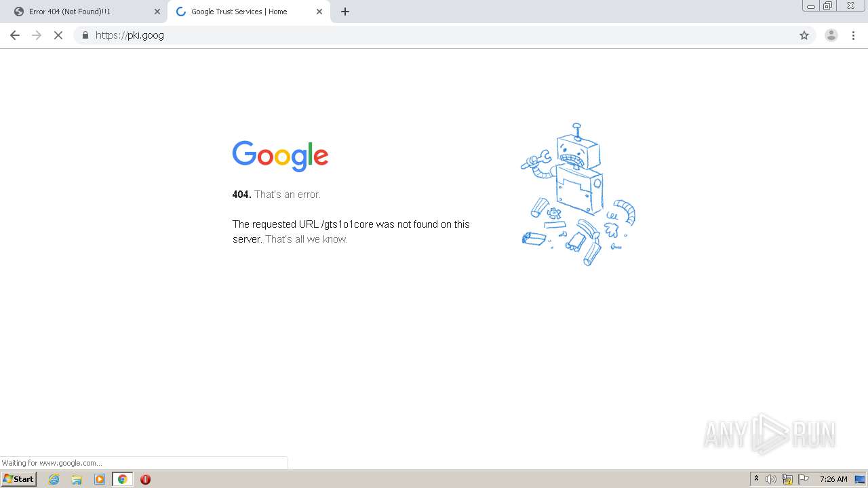
Task: Restore down the Chrome window
Action: (828, 5)
